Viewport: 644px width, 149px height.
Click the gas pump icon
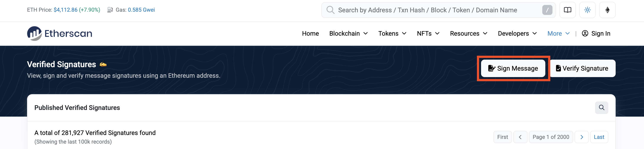110,10
